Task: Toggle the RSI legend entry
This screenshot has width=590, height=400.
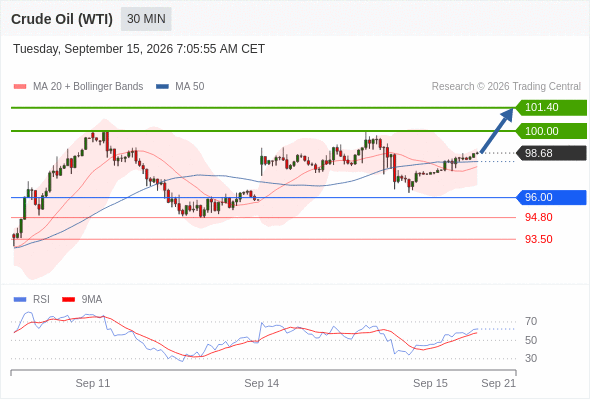Action: pos(32,300)
